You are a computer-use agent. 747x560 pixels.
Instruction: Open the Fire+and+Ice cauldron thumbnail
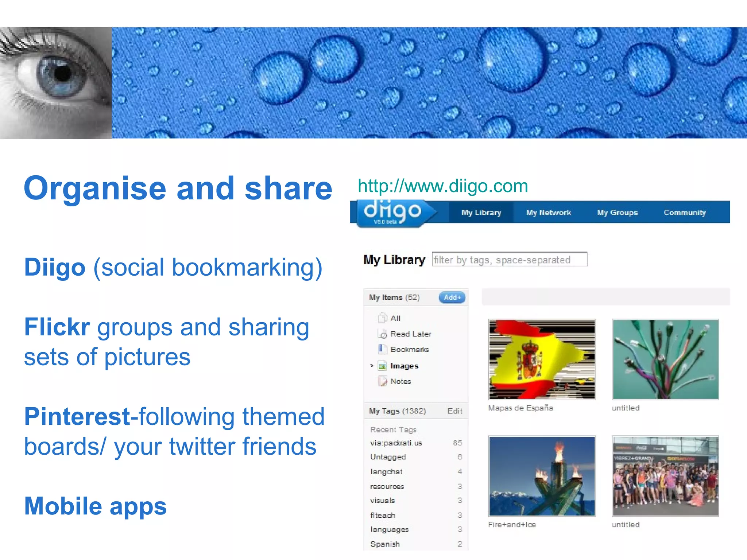(x=542, y=476)
